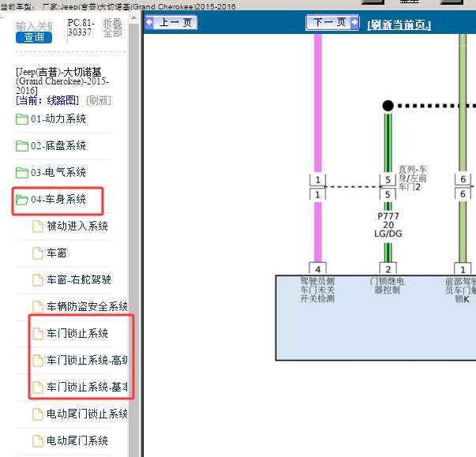Open 电动尾门锁止系统 document
Image resolution: width=476 pixels, height=457 pixels.
(87, 414)
